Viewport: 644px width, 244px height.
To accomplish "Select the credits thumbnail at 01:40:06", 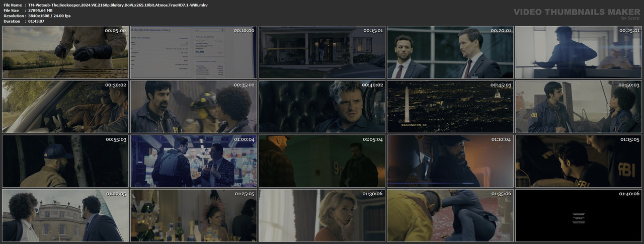I will tap(578, 215).
